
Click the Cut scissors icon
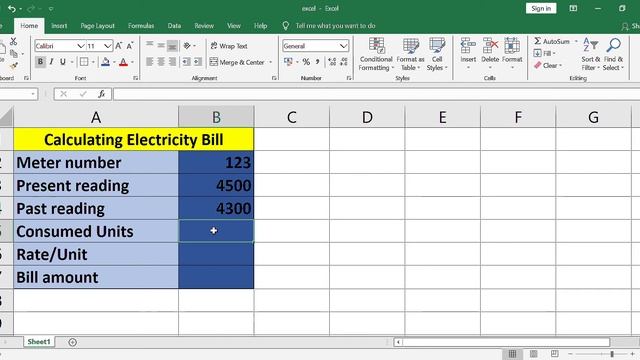click(13, 41)
